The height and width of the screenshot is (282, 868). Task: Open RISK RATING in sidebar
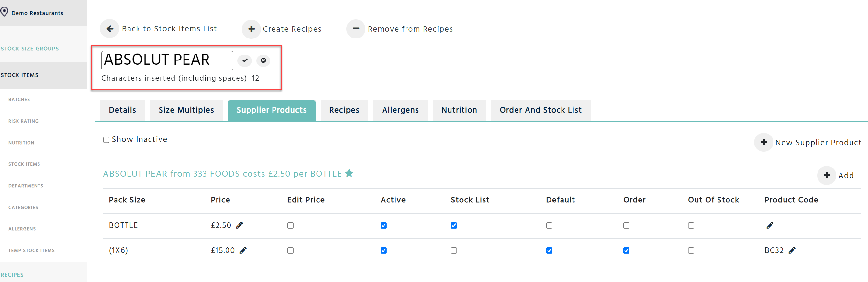24,121
